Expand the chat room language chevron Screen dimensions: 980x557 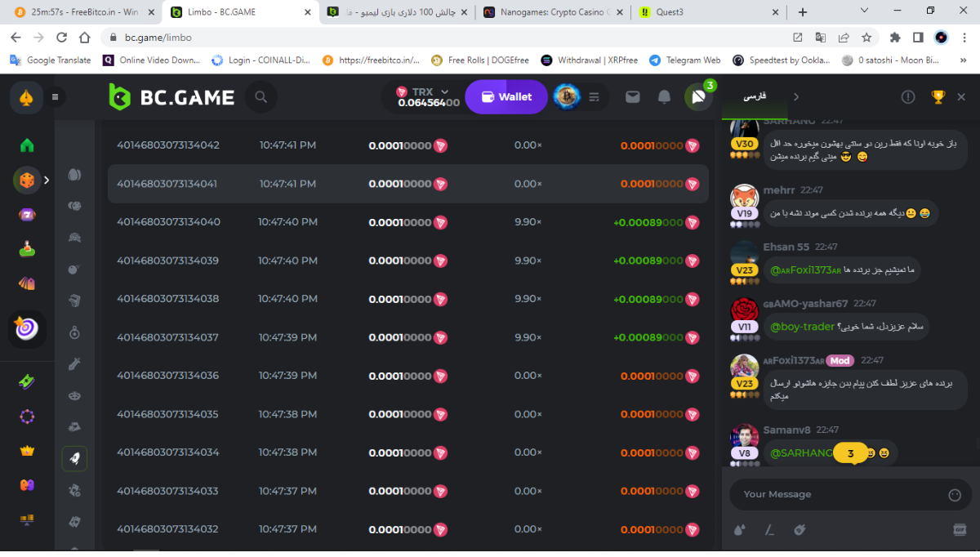(796, 97)
